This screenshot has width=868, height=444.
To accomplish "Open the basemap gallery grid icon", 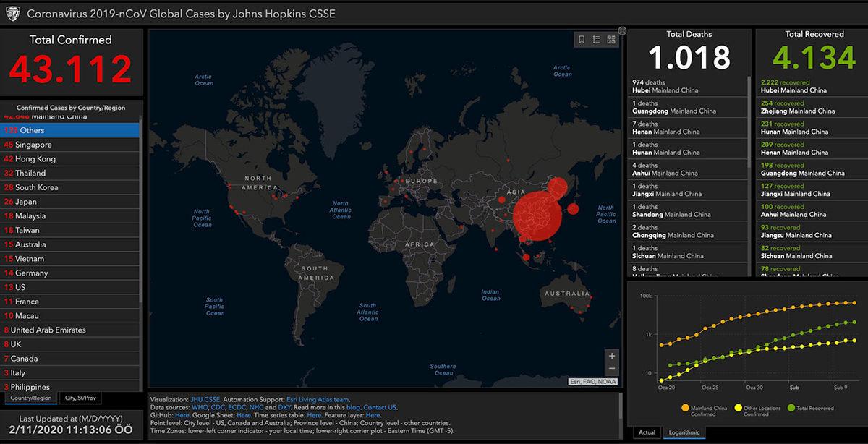I will (x=611, y=40).
